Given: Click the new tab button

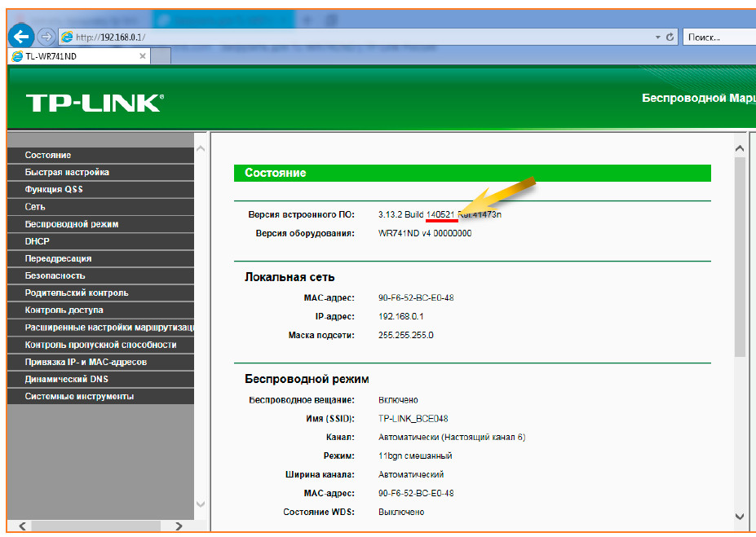Looking at the screenshot, I should [x=161, y=56].
